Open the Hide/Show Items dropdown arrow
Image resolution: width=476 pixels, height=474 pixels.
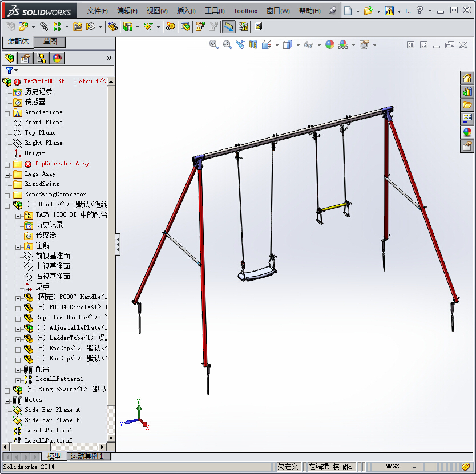319,46
